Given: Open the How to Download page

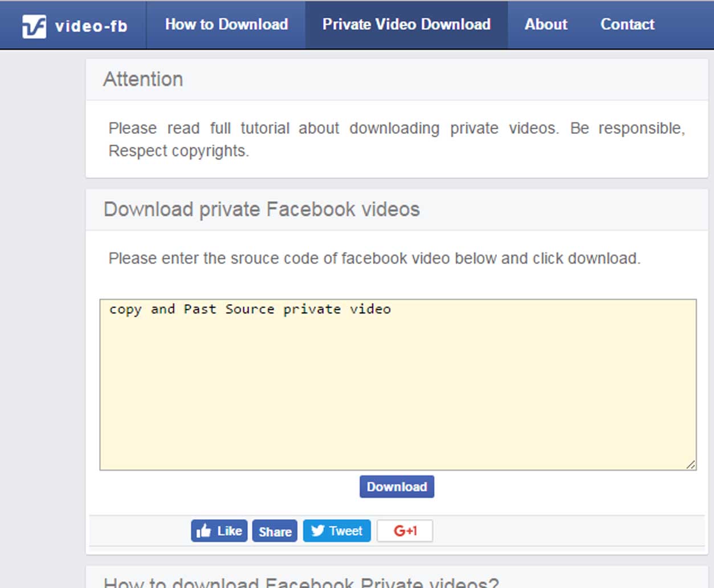Looking at the screenshot, I should click(x=226, y=24).
